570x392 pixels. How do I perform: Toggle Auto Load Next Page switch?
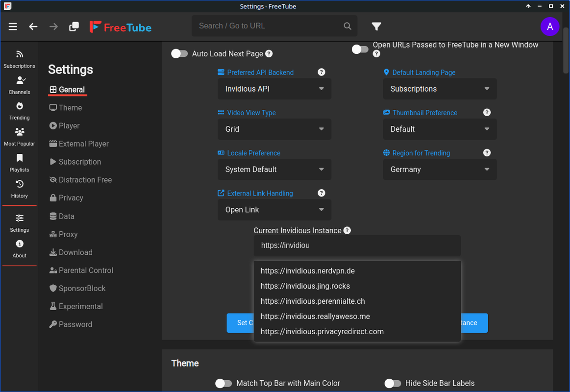tap(179, 54)
